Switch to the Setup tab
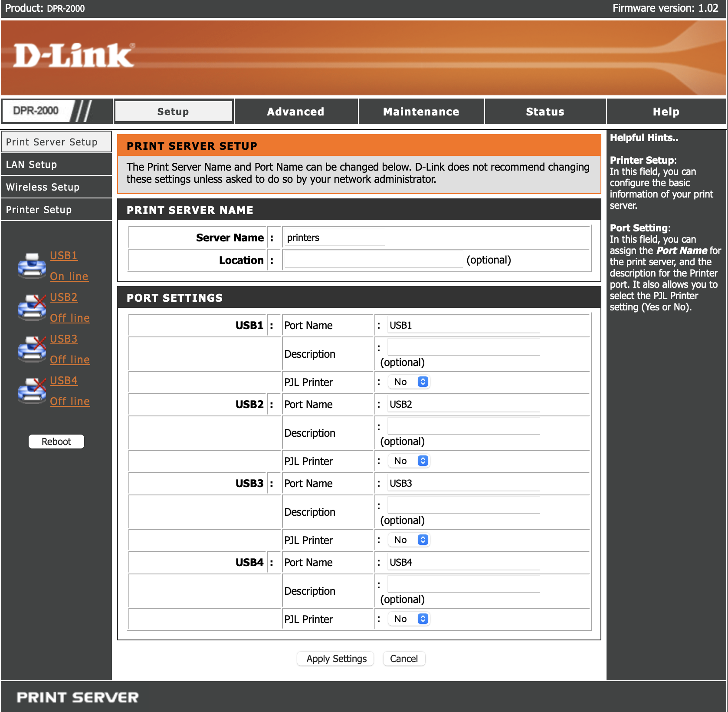 pyautogui.click(x=174, y=112)
